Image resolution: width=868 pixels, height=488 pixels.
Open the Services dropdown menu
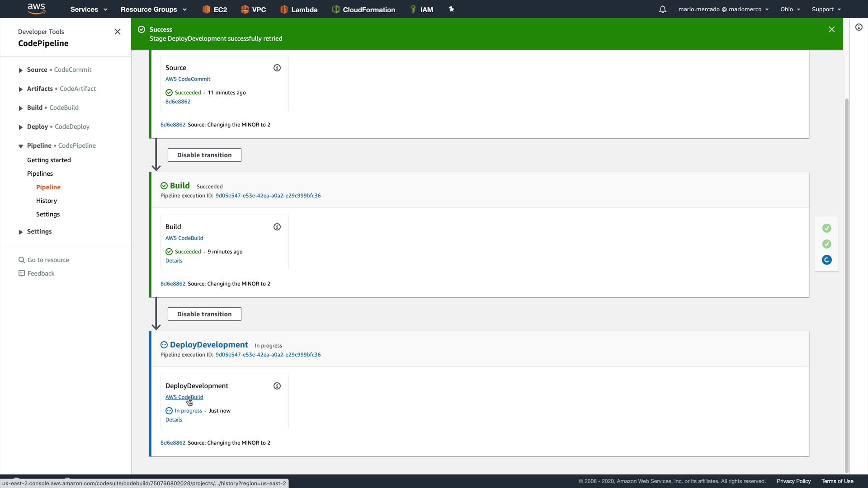[x=89, y=9]
